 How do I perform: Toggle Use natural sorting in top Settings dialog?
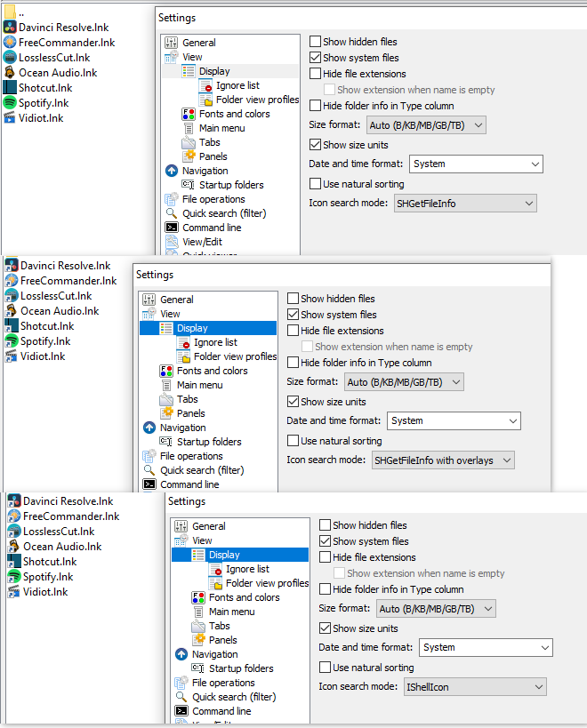click(315, 184)
